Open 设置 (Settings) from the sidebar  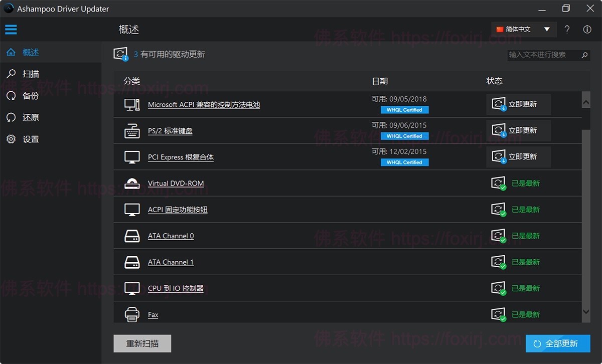click(11, 139)
